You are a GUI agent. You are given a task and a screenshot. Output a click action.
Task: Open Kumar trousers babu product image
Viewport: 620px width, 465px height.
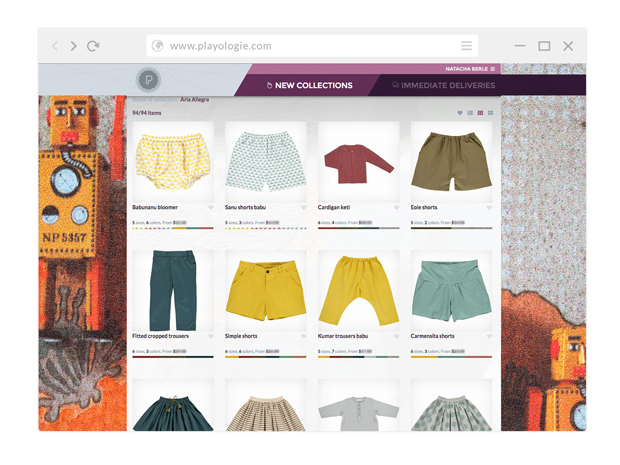[x=359, y=291]
